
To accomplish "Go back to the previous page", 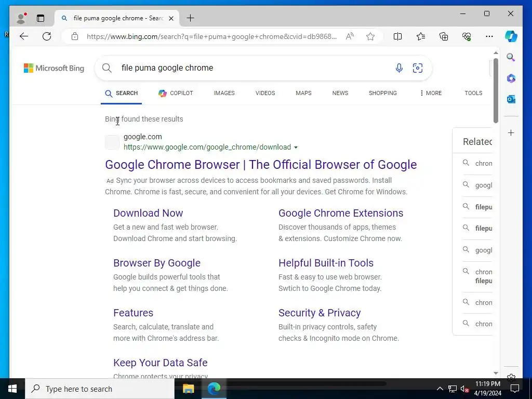I will coord(24,36).
